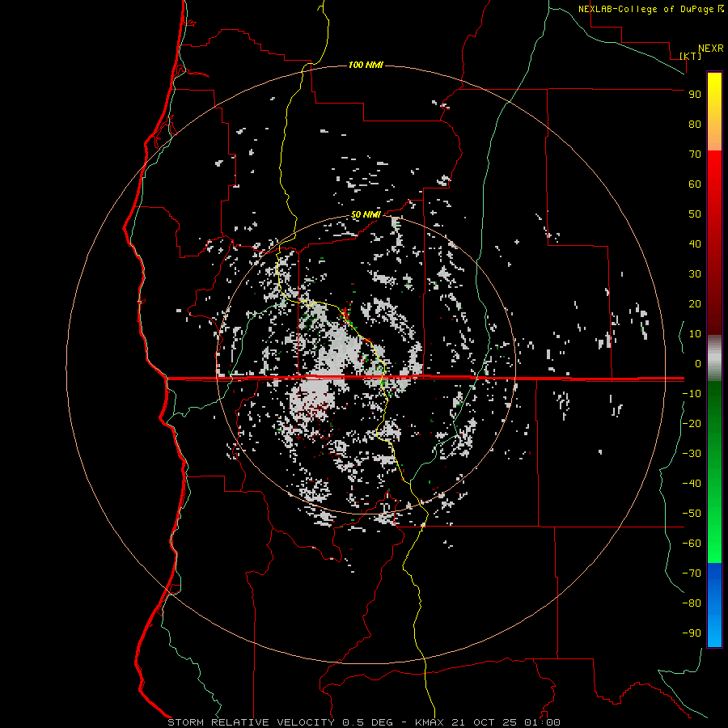Screen dimensions: 728x728
Task: Select the -80 value on the velocity scale
Action: point(692,603)
